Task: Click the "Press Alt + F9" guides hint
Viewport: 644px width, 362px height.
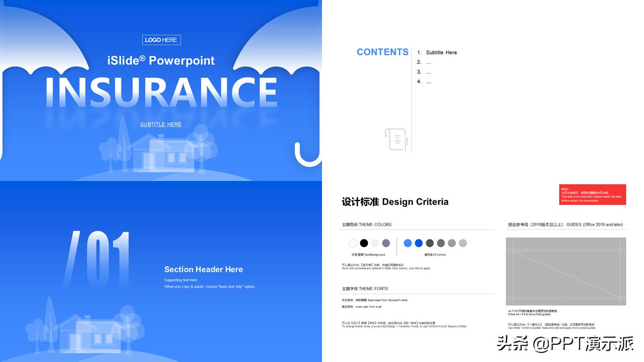Action: 533,313
